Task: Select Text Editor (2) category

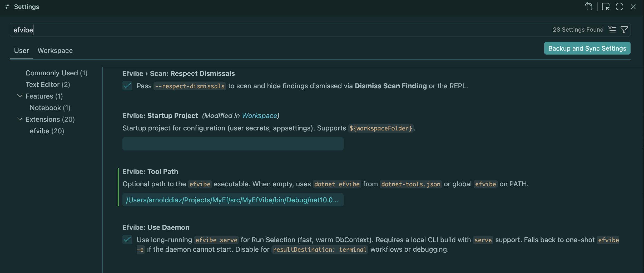Action: click(x=48, y=85)
